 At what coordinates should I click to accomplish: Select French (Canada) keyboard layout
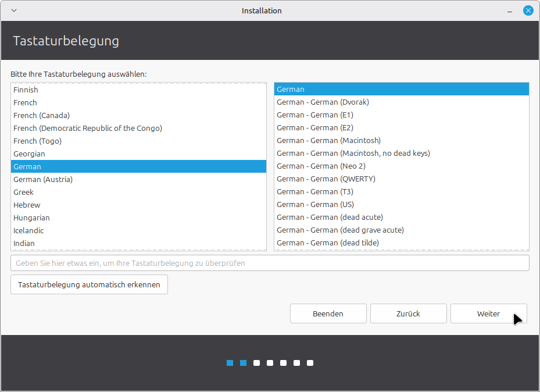pyautogui.click(x=42, y=115)
